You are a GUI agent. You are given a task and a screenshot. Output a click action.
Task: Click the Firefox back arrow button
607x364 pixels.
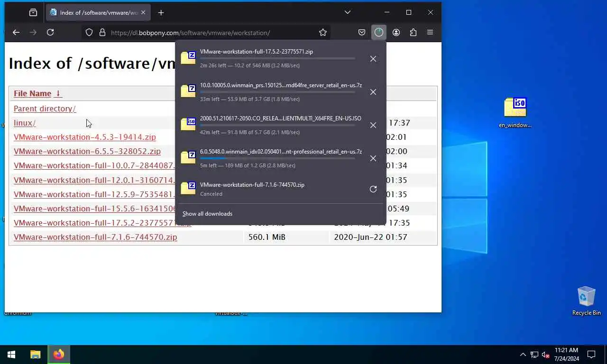pos(16,32)
